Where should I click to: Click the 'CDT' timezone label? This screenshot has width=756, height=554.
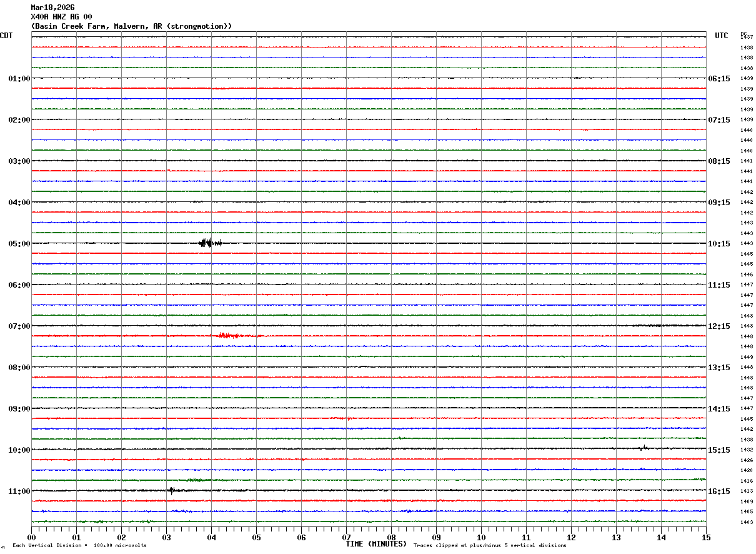pyautogui.click(x=6, y=36)
